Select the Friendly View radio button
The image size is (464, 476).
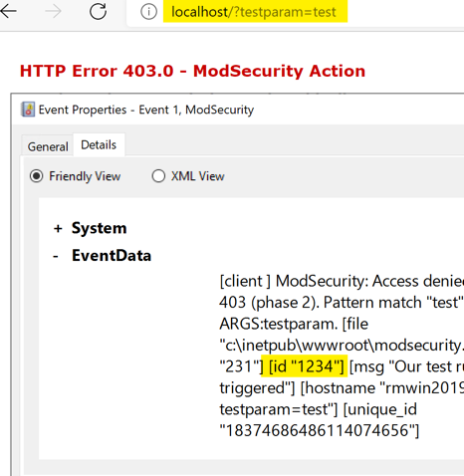click(x=36, y=176)
